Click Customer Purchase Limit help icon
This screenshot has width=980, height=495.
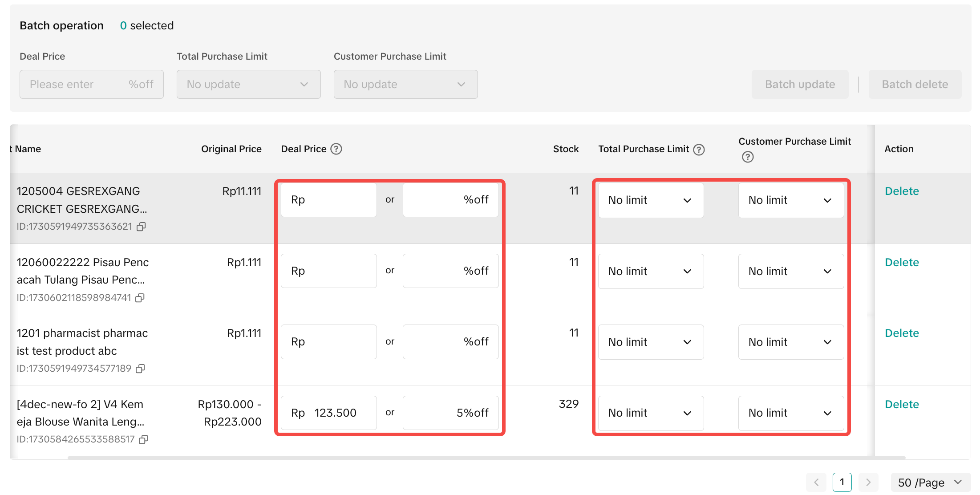pyautogui.click(x=748, y=157)
